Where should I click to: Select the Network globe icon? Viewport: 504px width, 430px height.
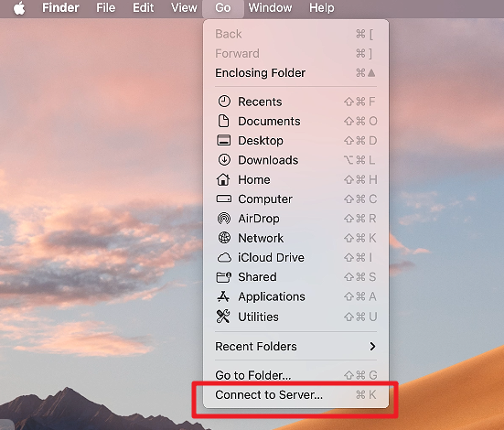224,238
